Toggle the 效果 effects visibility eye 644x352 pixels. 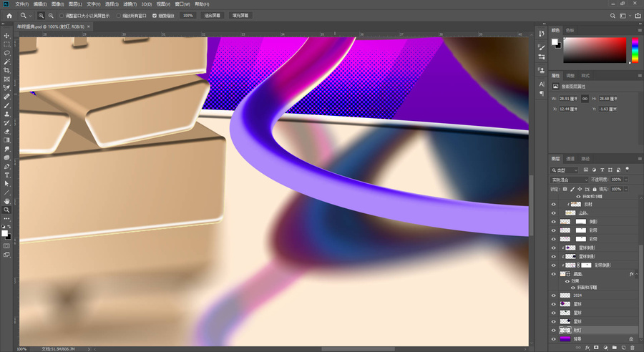click(x=567, y=281)
